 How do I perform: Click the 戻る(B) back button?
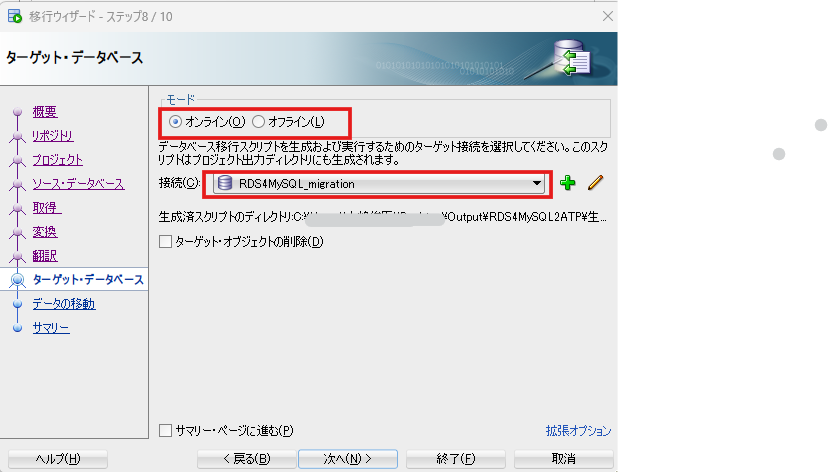tap(247, 459)
